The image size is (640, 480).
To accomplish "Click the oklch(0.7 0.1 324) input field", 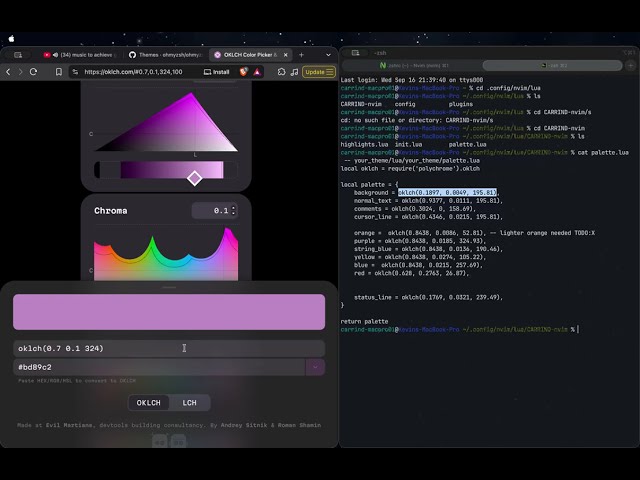I will pos(169,349).
